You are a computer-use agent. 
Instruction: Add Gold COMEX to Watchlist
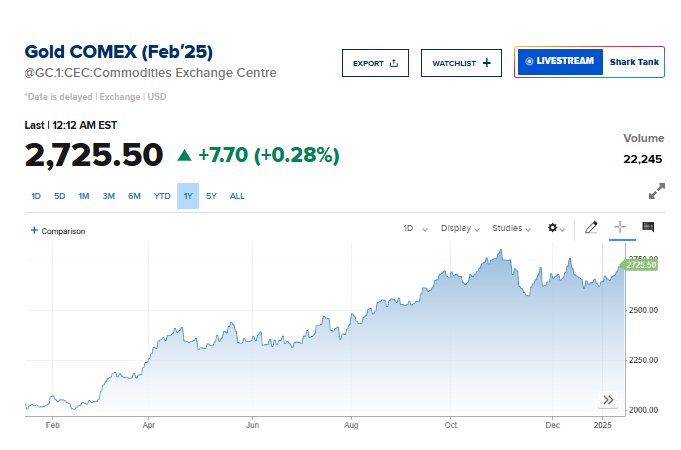[461, 63]
